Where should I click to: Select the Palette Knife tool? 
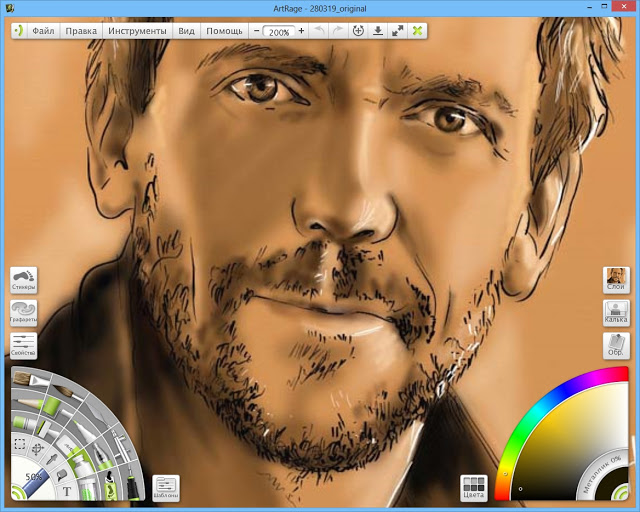coord(100,414)
